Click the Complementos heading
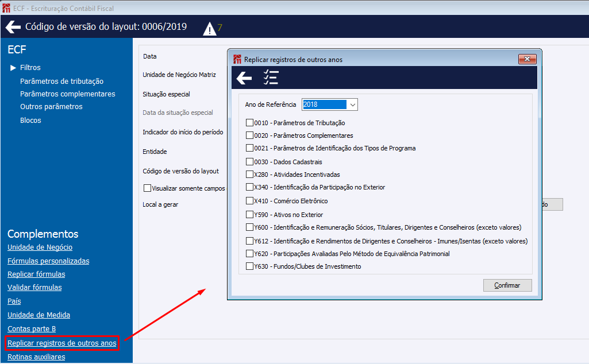The image size is (589, 364). pos(43,234)
